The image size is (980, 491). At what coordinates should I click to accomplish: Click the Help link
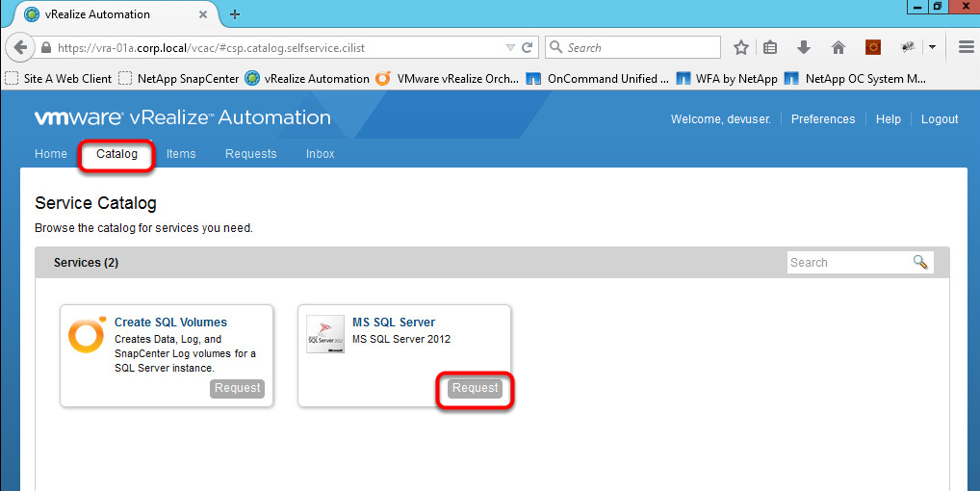point(889,118)
